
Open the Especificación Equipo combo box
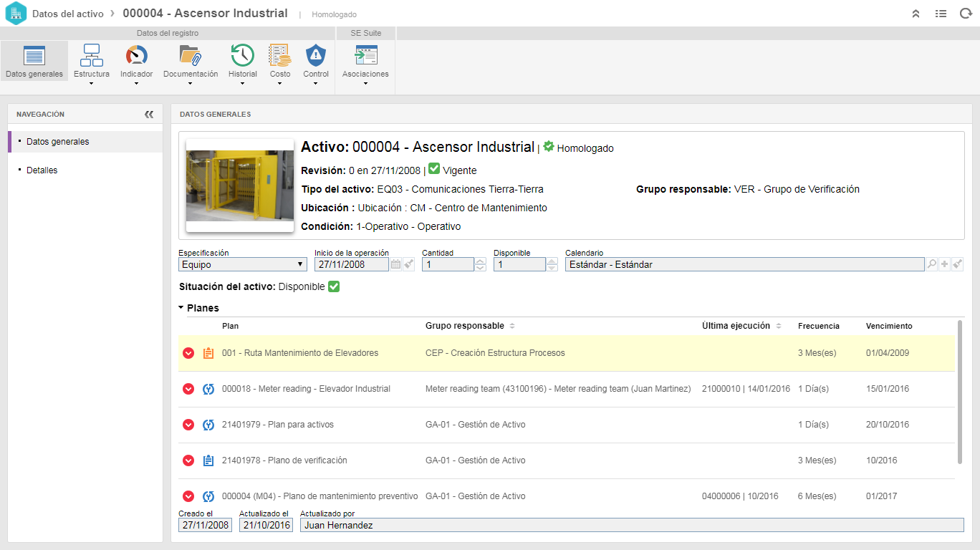click(x=243, y=264)
